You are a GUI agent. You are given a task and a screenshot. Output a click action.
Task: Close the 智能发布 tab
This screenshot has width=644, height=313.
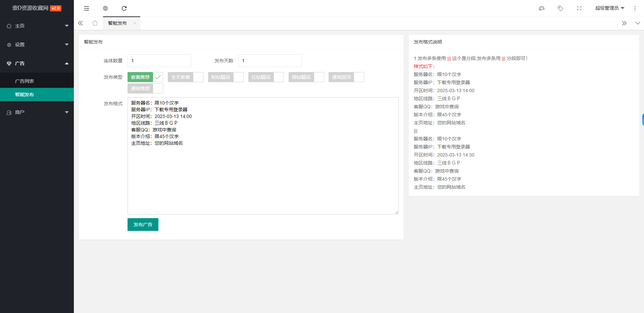pyautogui.click(x=135, y=23)
